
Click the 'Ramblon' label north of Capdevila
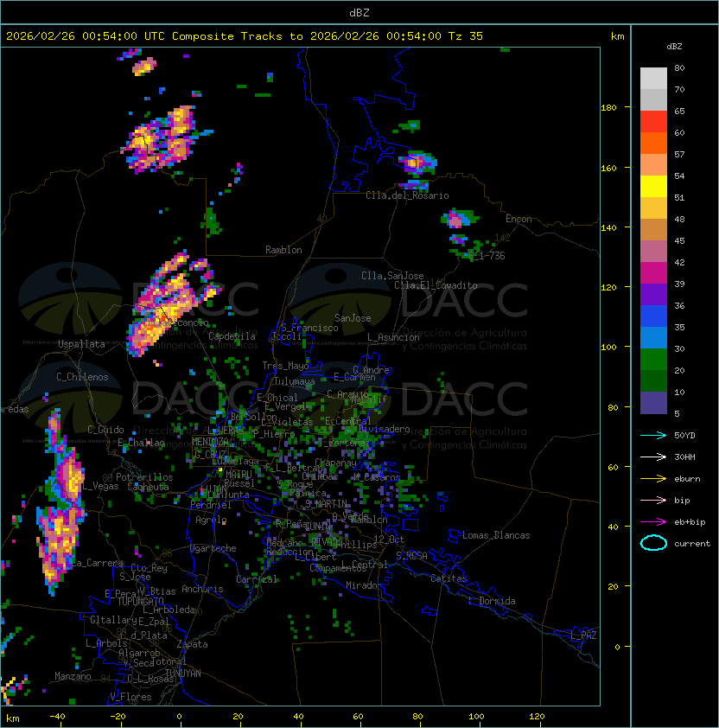click(283, 250)
